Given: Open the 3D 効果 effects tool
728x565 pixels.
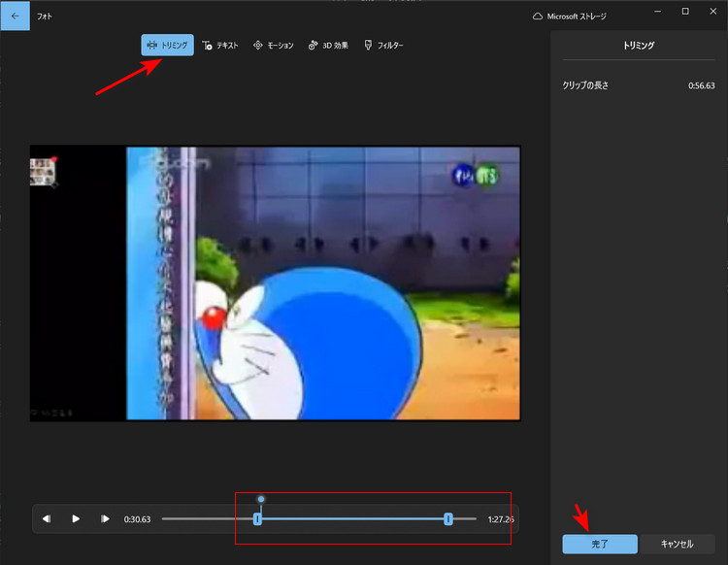Looking at the screenshot, I should click(x=328, y=46).
